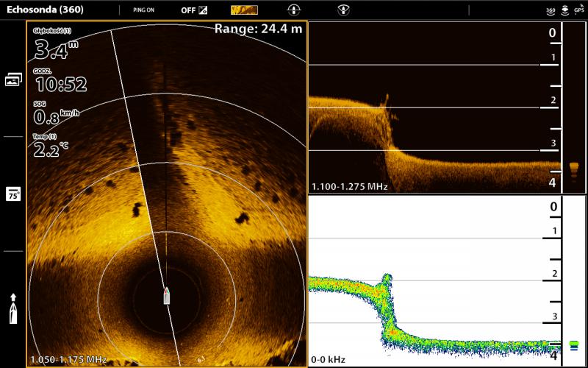Toggle the OFF recording indicator
This screenshot has height=368, width=588.
pyautogui.click(x=194, y=10)
